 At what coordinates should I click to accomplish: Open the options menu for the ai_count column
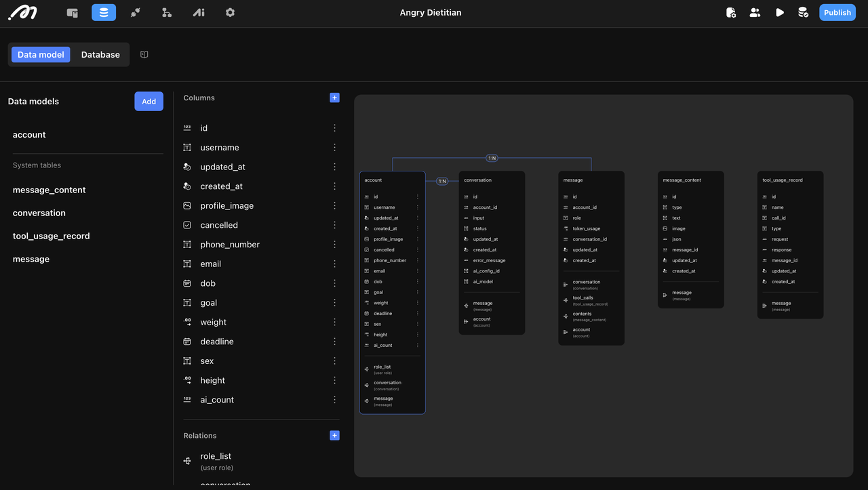click(x=334, y=400)
